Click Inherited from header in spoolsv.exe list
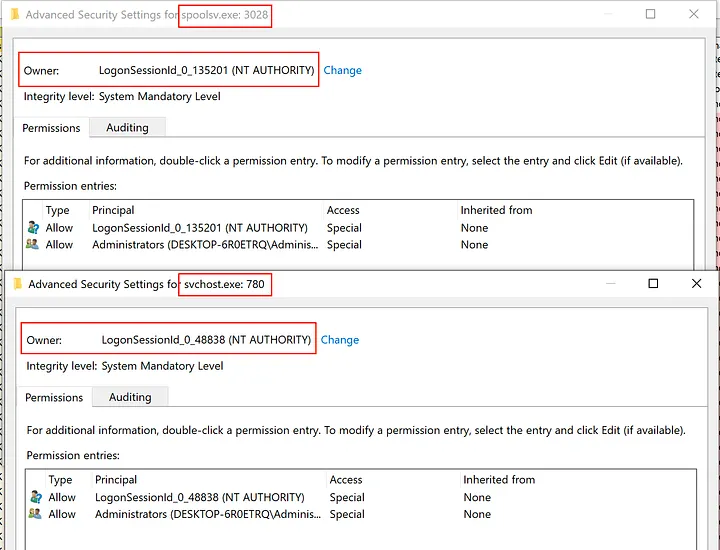This screenshot has width=720, height=550. coord(496,210)
